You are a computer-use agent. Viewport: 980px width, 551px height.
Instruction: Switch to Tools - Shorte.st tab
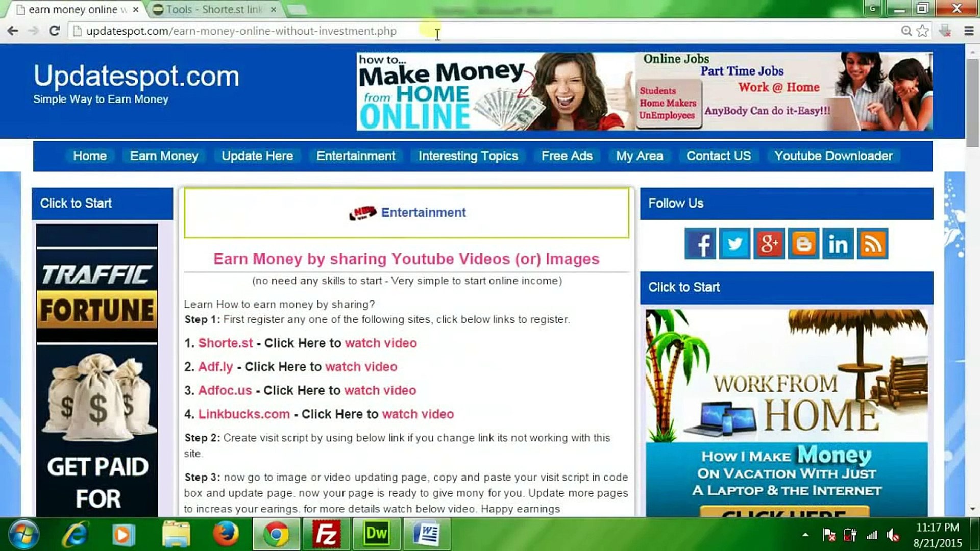(x=214, y=10)
